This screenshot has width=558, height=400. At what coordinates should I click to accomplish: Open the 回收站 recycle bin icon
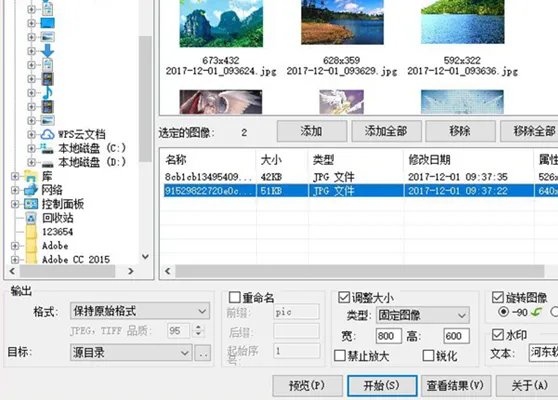(x=31, y=218)
